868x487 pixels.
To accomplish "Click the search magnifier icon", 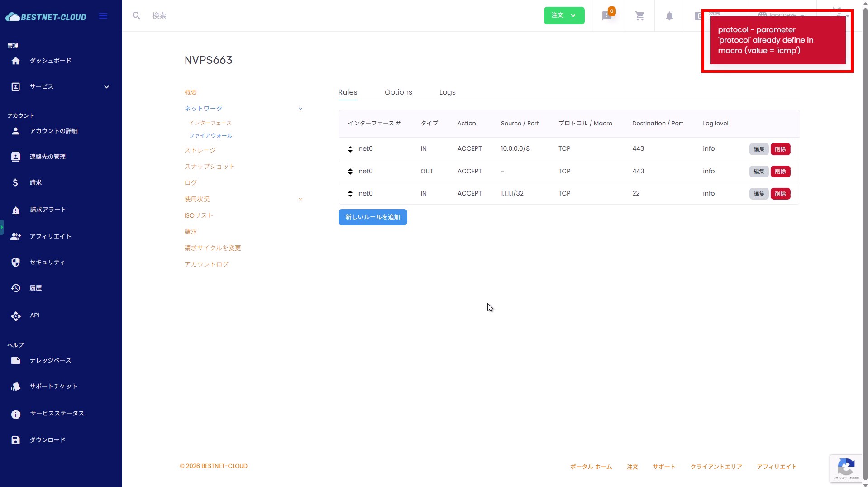I will 136,16.
